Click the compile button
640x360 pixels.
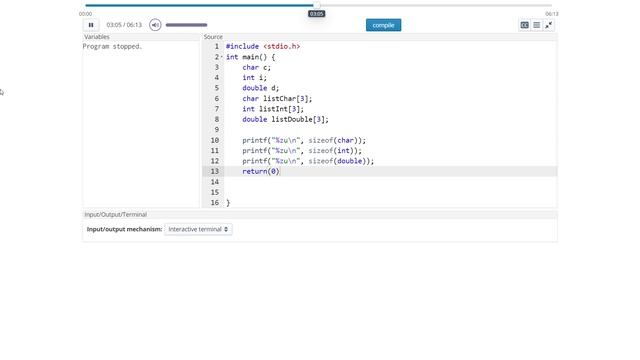(383, 25)
